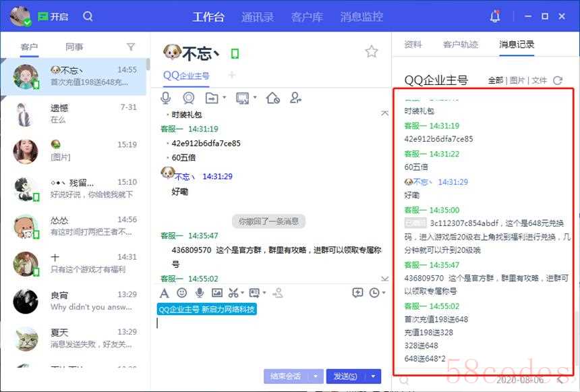Open the 资料 tab
This screenshot has height=392, width=580.
413,45
